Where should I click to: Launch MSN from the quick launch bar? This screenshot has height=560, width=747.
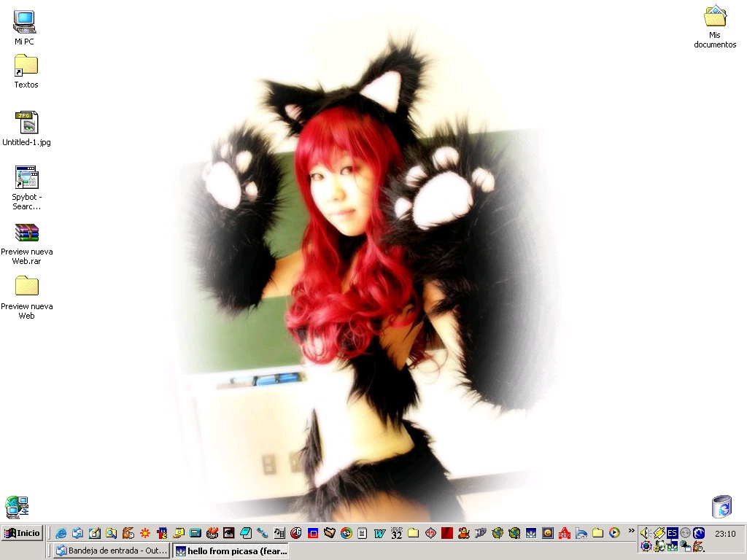click(581, 533)
